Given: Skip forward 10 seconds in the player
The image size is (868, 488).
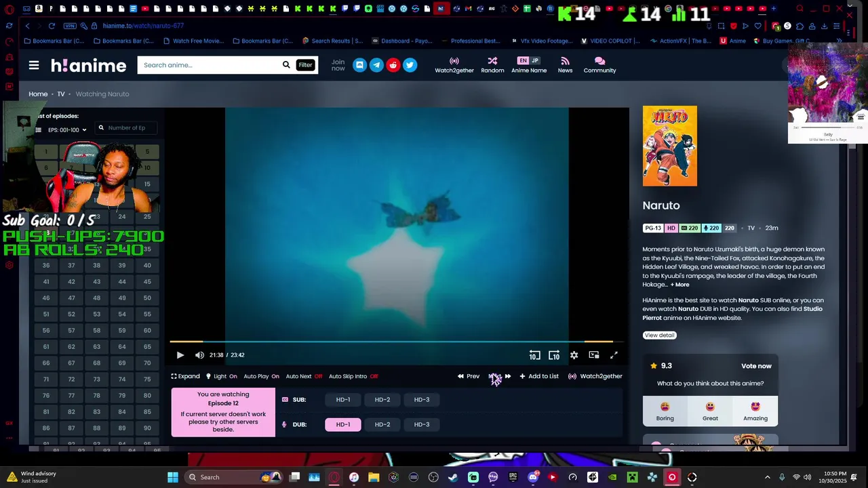Looking at the screenshot, I should tap(554, 355).
